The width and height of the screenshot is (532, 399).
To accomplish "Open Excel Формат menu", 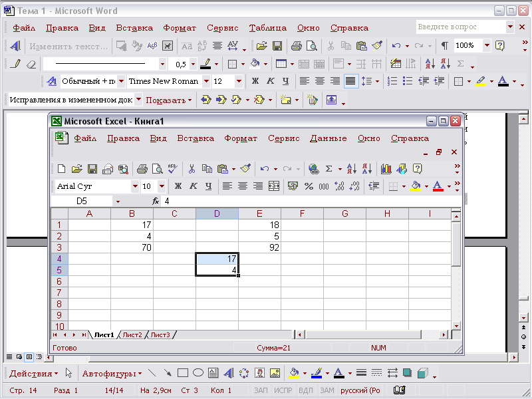I will 241,138.
